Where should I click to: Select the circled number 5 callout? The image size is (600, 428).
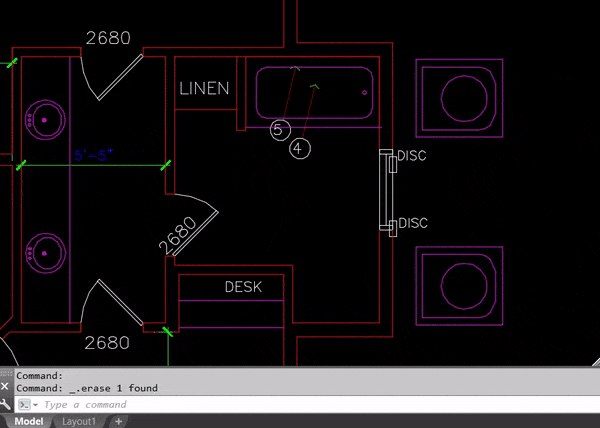click(x=280, y=130)
